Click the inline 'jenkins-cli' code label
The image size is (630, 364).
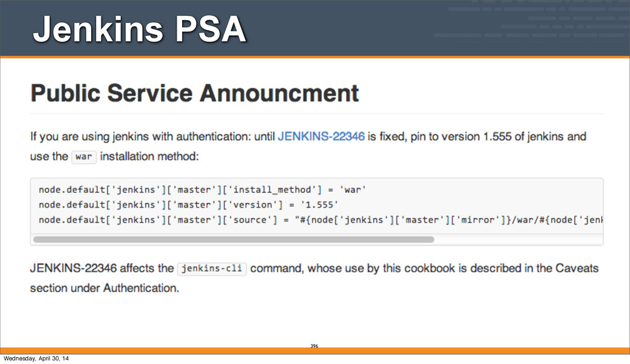tap(212, 268)
